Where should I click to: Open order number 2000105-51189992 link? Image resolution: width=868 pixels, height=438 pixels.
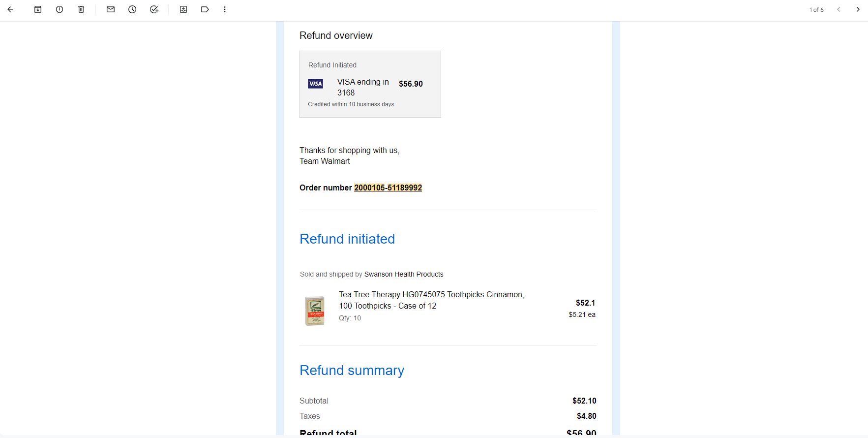point(388,188)
